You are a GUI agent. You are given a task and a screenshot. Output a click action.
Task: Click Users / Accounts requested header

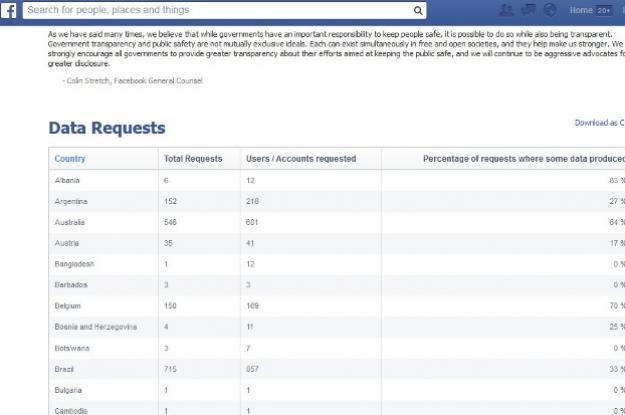(301, 159)
